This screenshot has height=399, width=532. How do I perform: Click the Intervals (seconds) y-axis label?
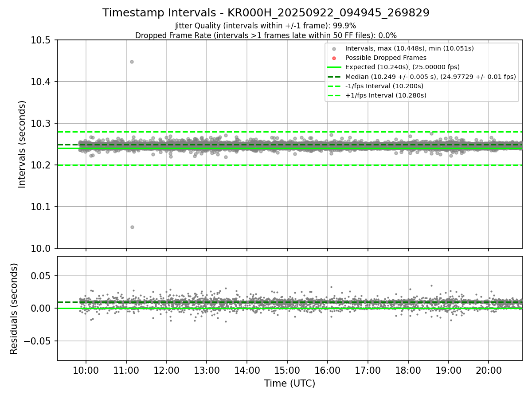[22, 144]
